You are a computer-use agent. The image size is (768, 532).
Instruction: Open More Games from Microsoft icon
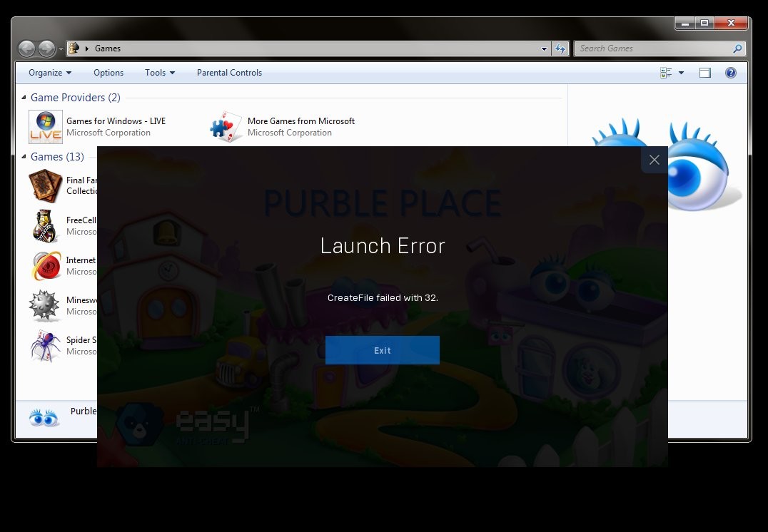tap(226, 127)
